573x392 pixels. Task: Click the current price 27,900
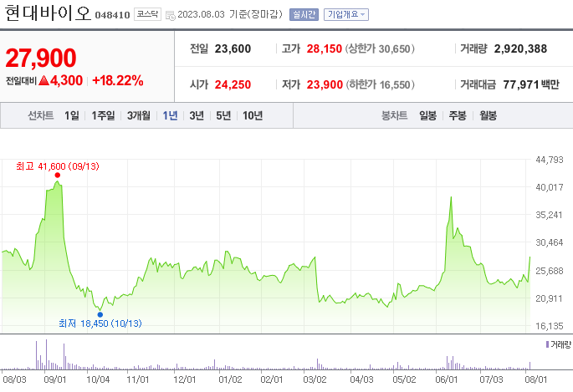(41, 58)
